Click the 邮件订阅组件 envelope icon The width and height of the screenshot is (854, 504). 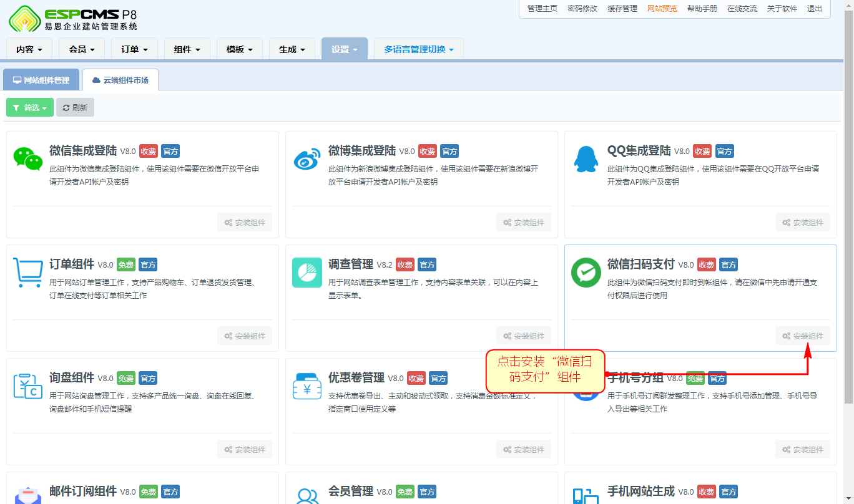28,495
